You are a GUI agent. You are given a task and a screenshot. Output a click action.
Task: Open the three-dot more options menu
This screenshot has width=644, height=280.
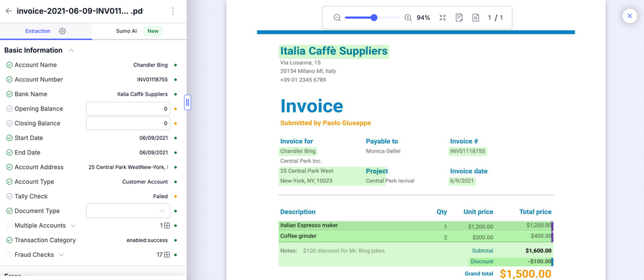click(173, 11)
